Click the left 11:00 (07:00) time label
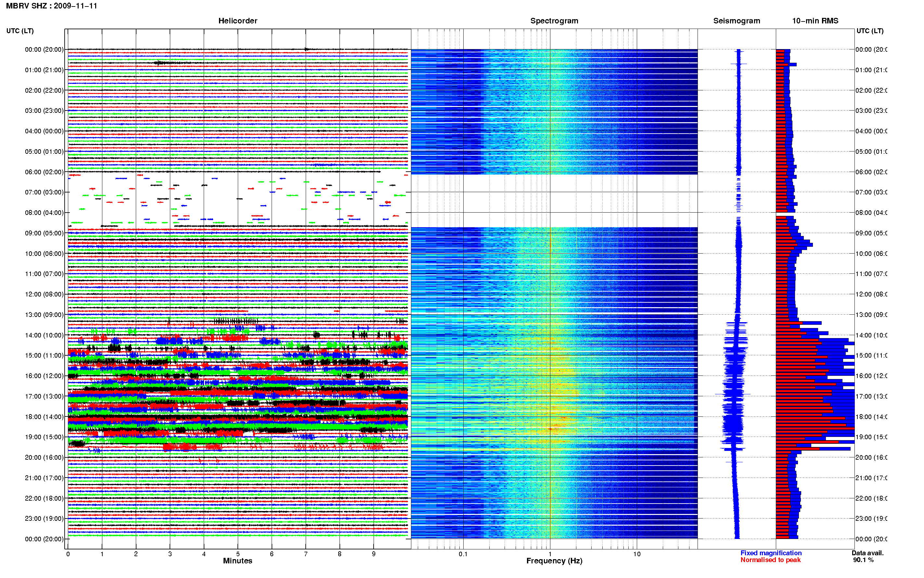Viewport: 924px width, 578px height. click(44, 274)
